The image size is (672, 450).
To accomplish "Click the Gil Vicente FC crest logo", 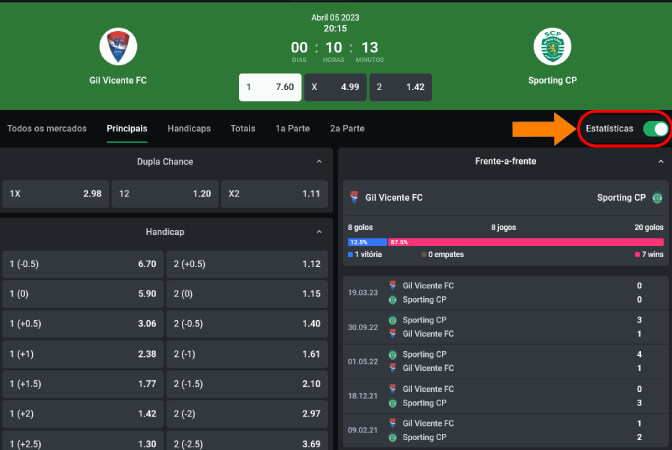I will [118, 47].
